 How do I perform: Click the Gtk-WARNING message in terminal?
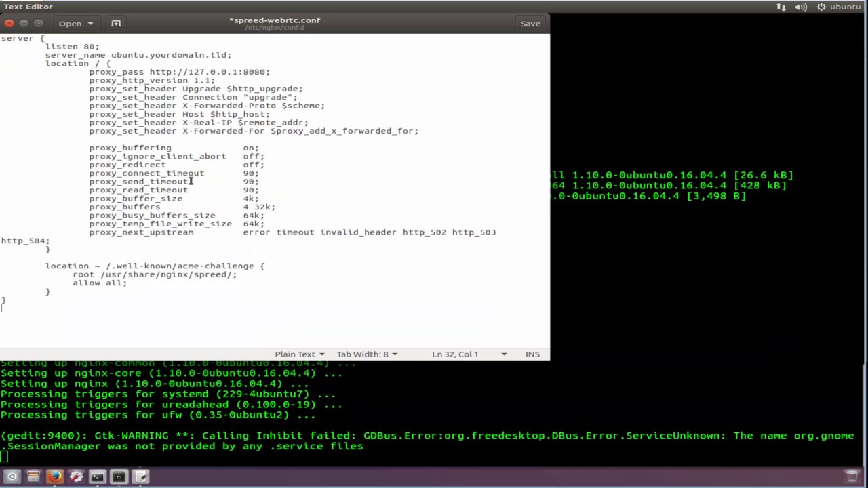pyautogui.click(x=427, y=441)
